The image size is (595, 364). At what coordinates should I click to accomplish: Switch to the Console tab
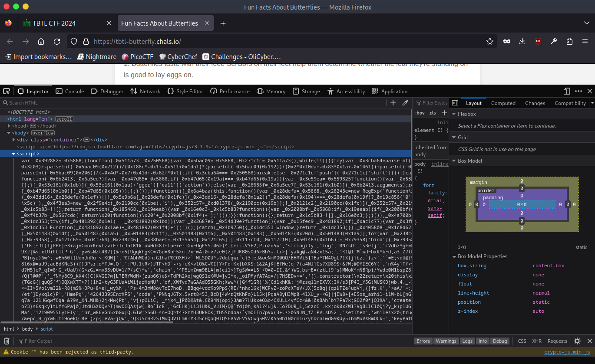[x=69, y=91]
